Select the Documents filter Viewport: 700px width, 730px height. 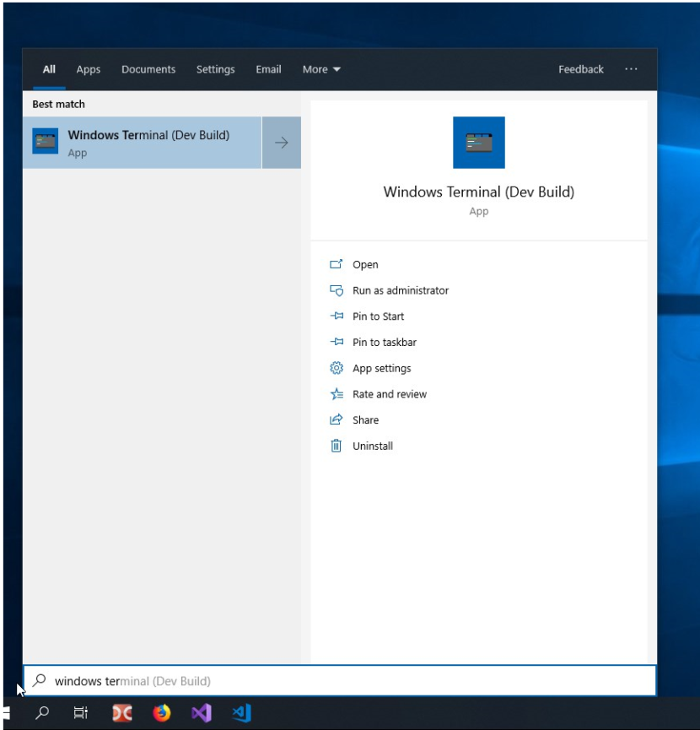(x=148, y=69)
